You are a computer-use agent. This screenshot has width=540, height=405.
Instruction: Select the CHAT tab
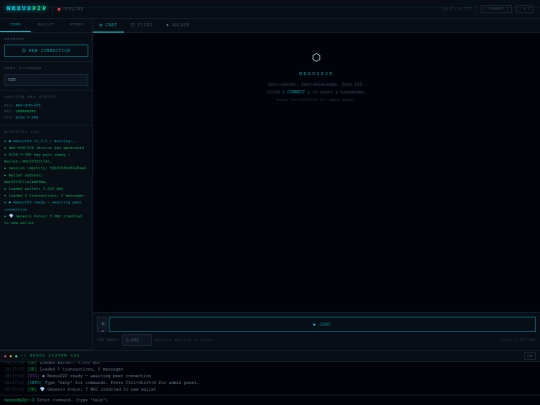click(x=108, y=25)
